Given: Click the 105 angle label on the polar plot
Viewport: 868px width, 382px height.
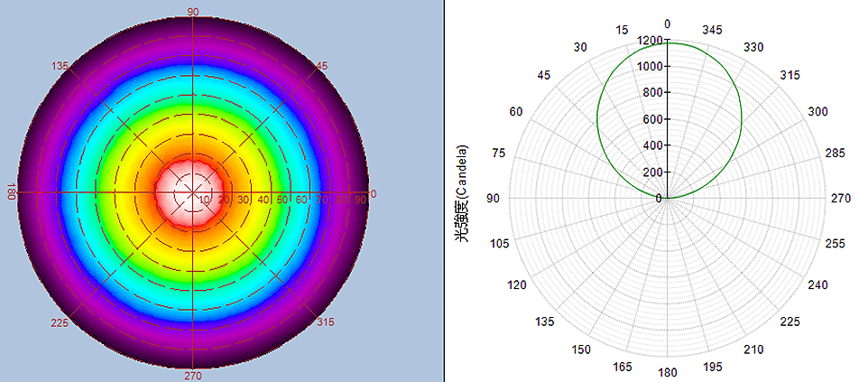Looking at the screenshot, I should [x=499, y=244].
